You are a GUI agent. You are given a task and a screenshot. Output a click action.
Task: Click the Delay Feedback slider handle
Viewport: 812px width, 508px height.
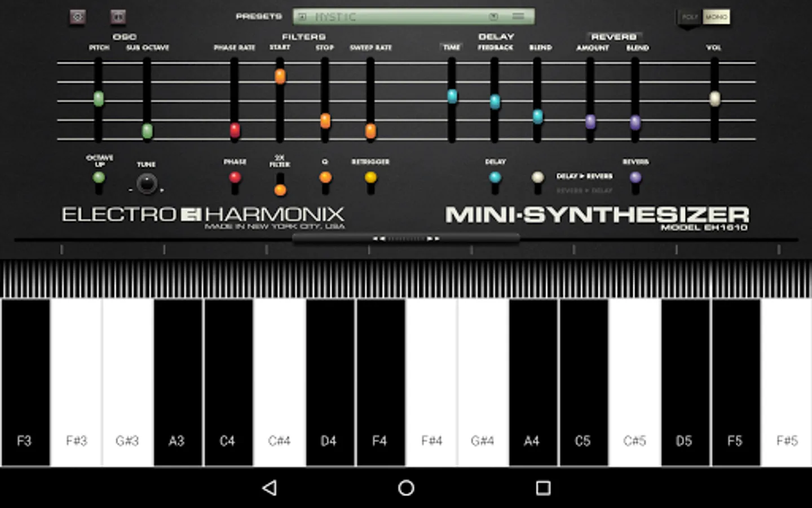coord(495,102)
